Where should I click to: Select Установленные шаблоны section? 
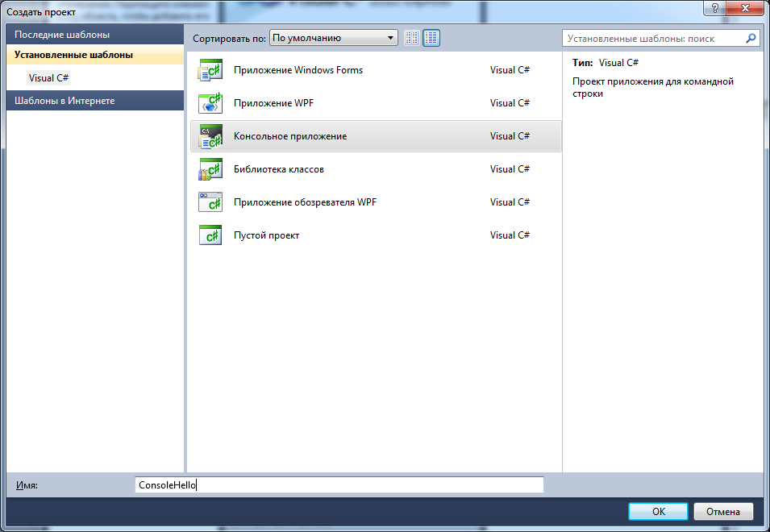click(x=95, y=55)
